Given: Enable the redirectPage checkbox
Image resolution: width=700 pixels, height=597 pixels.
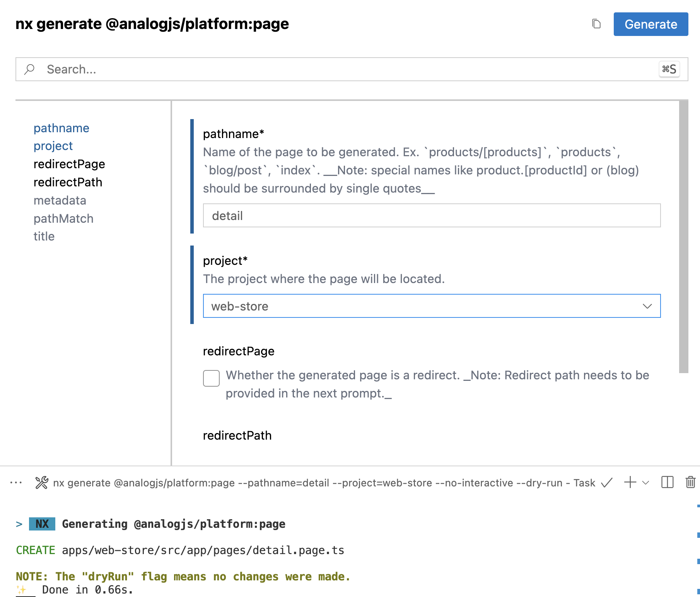Looking at the screenshot, I should pos(211,379).
